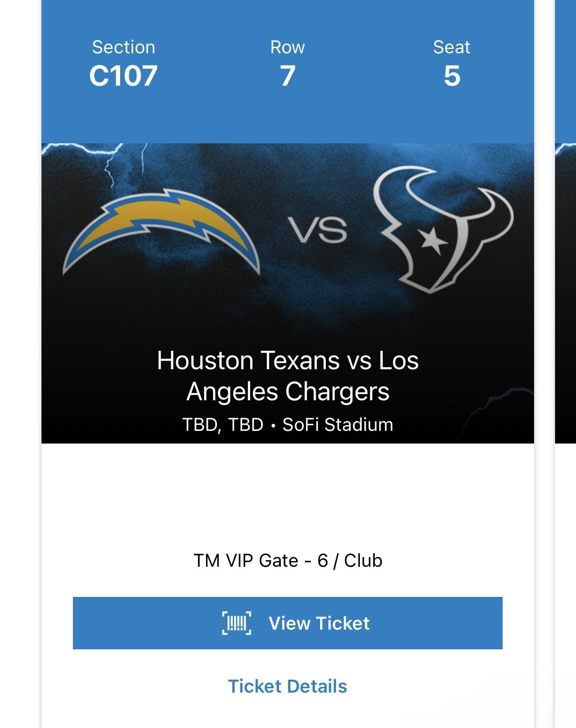Tap the row number 7
Viewport: 576px width, 728px height.
287,76
